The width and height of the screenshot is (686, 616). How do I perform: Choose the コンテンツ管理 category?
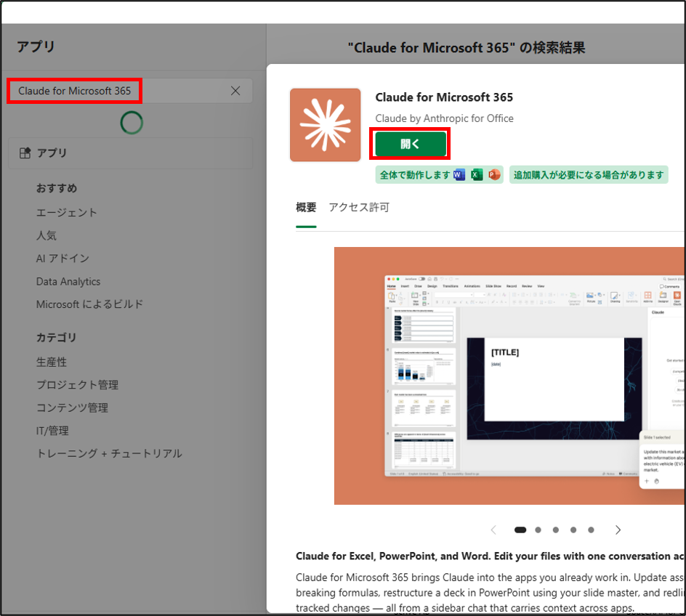[72, 408]
